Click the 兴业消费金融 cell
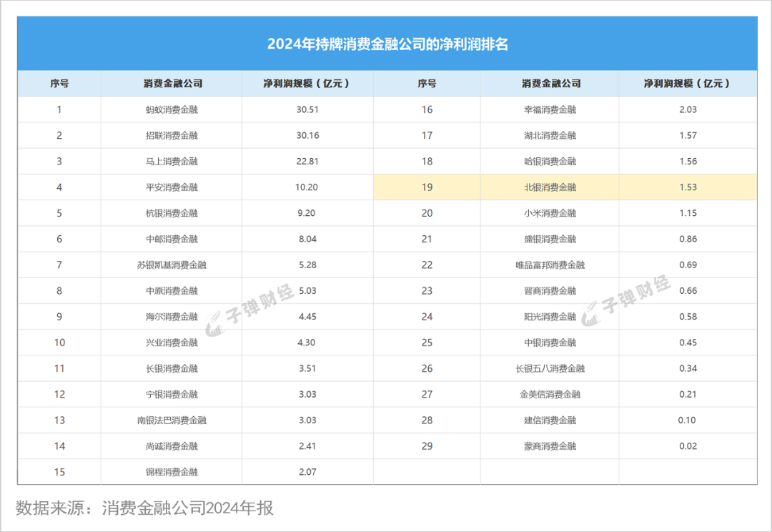Image resolution: width=772 pixels, height=532 pixels. pos(172,343)
